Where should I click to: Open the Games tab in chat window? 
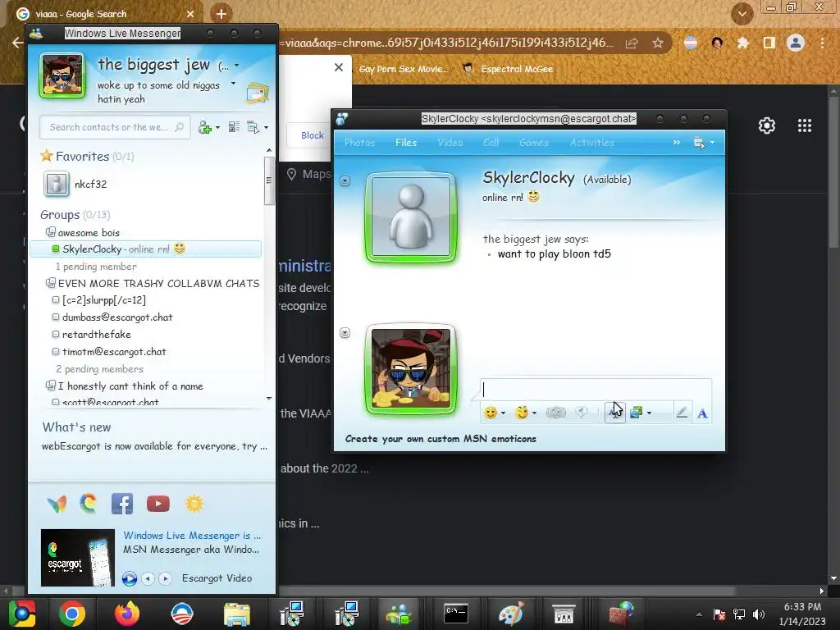pyautogui.click(x=533, y=143)
